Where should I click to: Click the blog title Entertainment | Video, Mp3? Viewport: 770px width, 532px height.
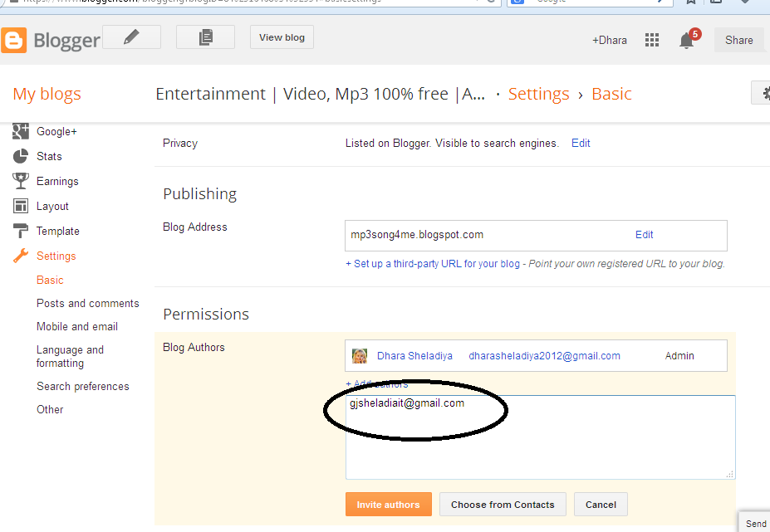pyautogui.click(x=320, y=94)
